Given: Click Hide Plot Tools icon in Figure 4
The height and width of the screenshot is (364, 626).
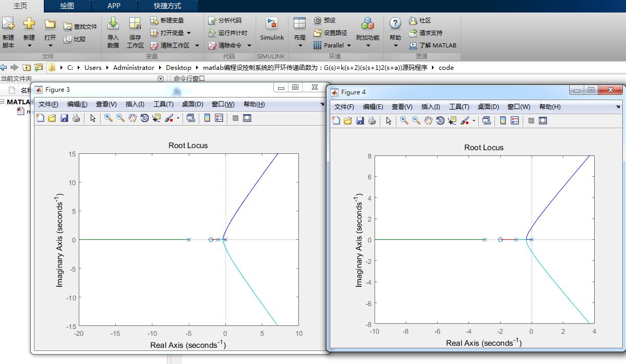Looking at the screenshot, I should [531, 120].
